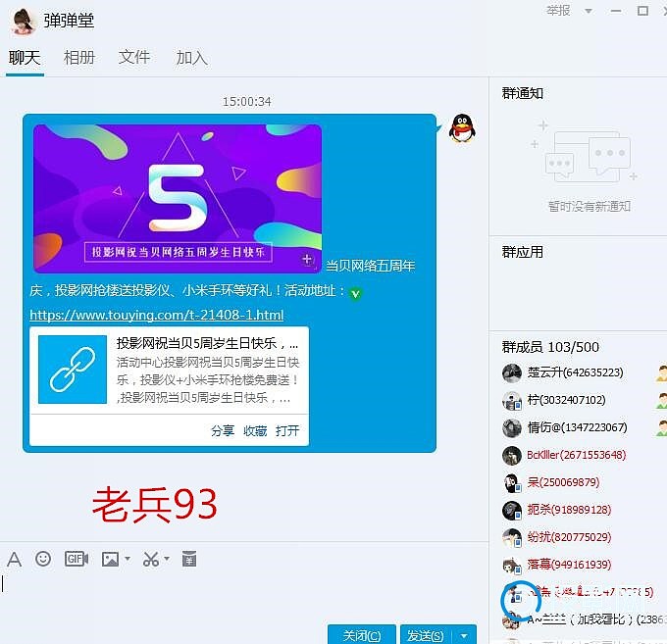Image resolution: width=667 pixels, height=644 pixels.
Task: Open the emoji picker smiley icon
Action: (x=43, y=559)
